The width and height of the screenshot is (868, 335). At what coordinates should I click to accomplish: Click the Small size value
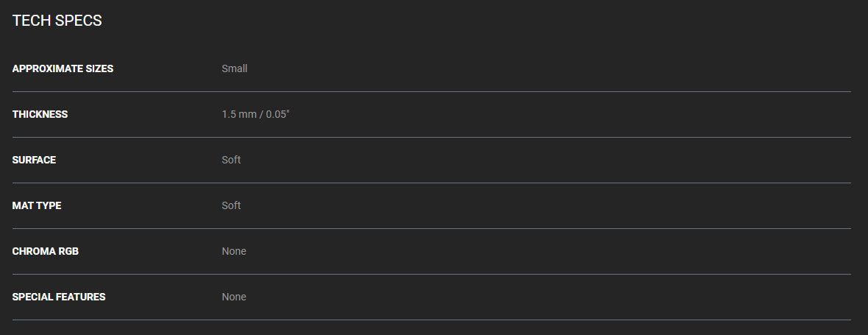pyautogui.click(x=235, y=68)
